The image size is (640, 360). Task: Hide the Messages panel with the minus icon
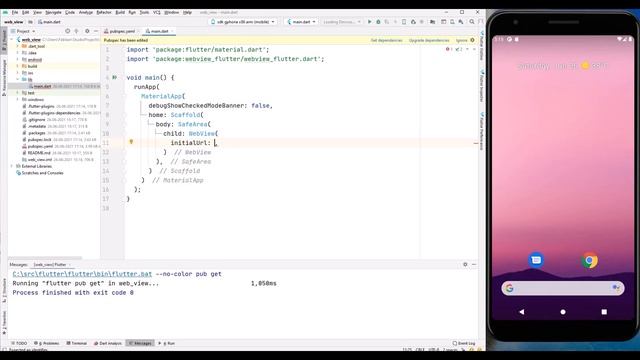[474, 264]
